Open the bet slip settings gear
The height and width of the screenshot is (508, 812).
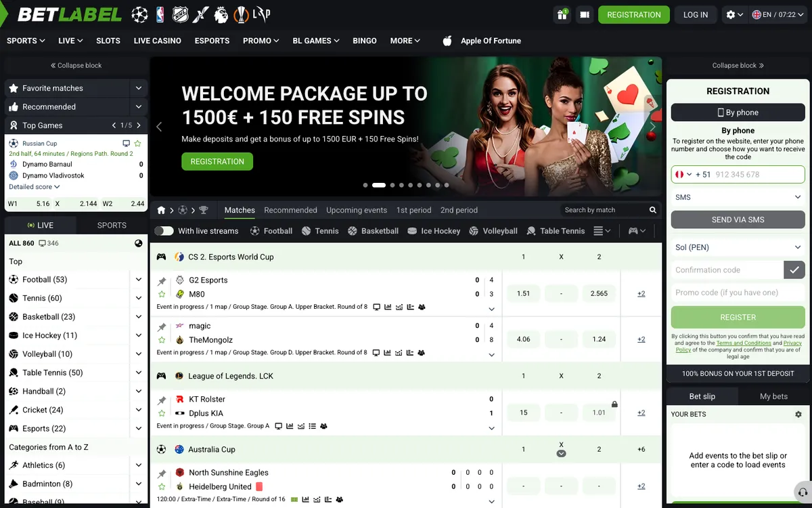798,415
